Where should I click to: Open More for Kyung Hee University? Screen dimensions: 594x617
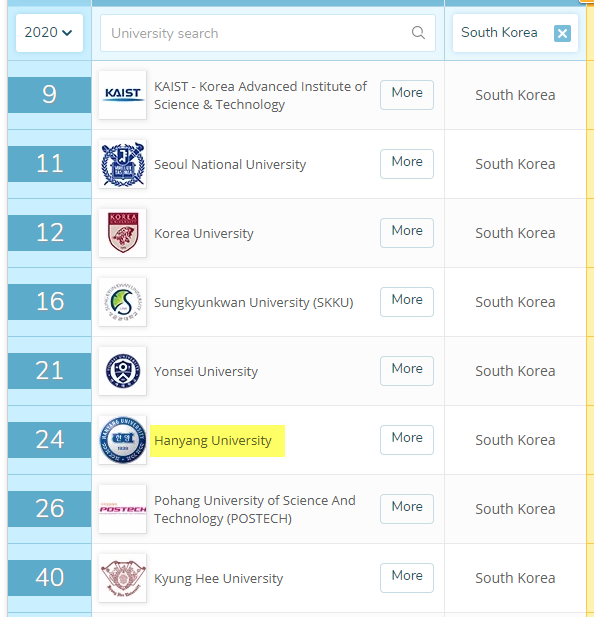(407, 578)
